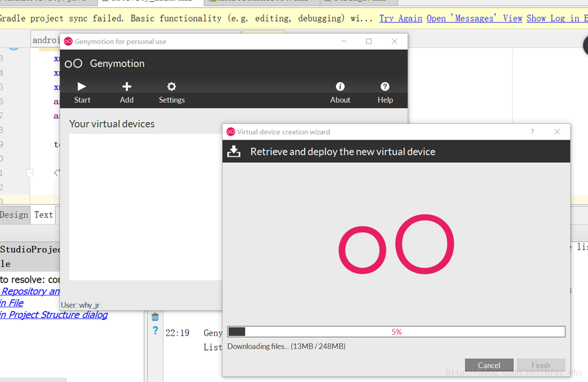Open the About info in Genymotion
The height and width of the screenshot is (382, 588).
click(340, 93)
